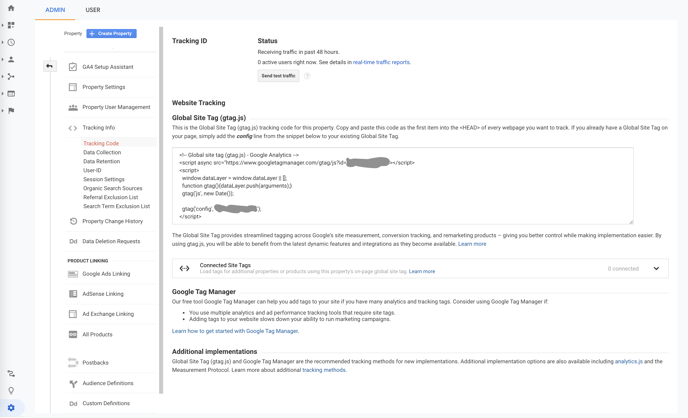Click the property column vertical scrollbar
The height and width of the screenshot is (418, 688).
coord(161,211)
